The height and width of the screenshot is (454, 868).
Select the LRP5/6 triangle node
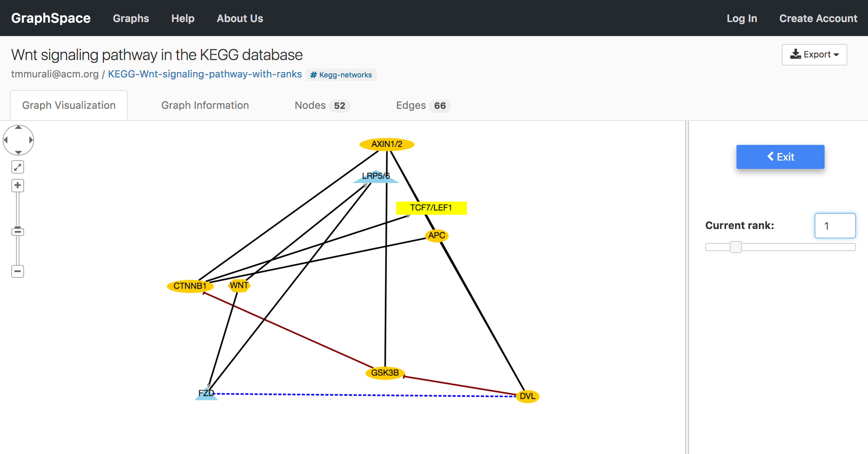pos(376,177)
